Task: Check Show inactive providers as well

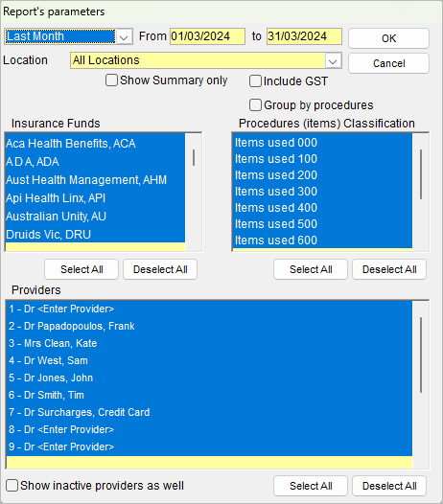Action: tap(12, 486)
